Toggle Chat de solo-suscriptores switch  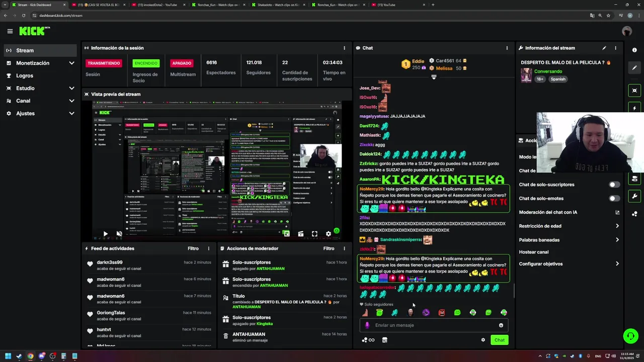[614, 185]
